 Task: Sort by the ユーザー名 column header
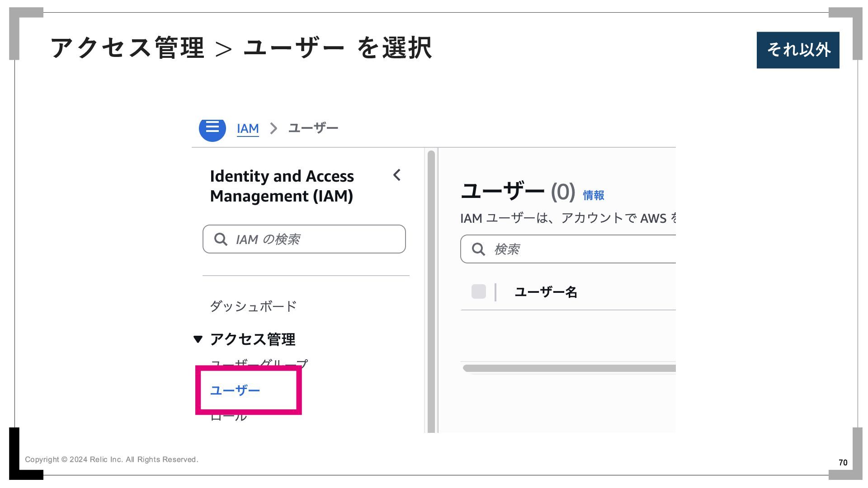[x=546, y=292]
